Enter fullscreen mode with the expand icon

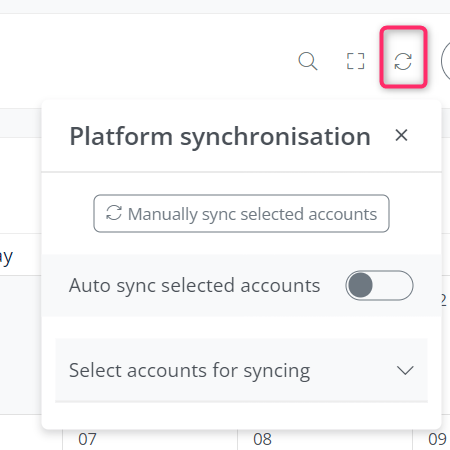[x=356, y=61]
